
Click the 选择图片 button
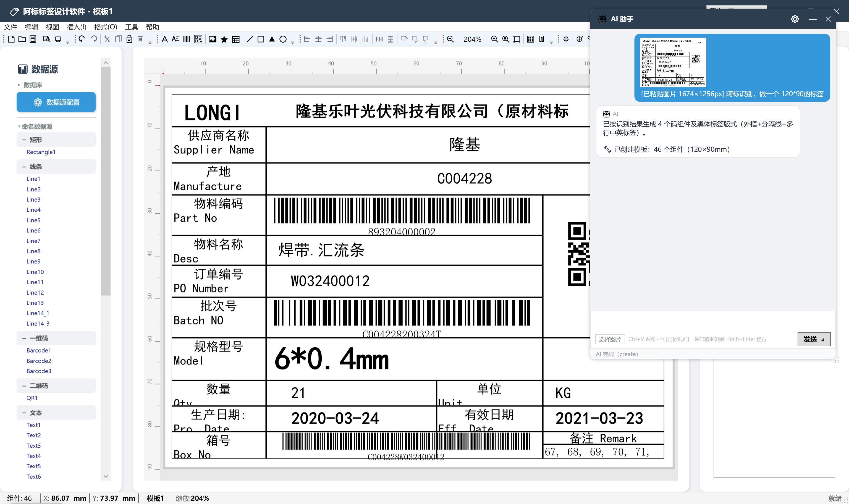(x=610, y=339)
